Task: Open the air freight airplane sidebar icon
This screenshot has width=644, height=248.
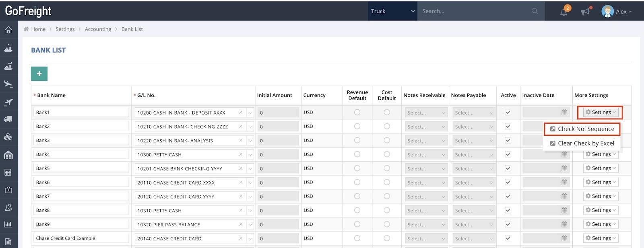Action: click(8, 84)
